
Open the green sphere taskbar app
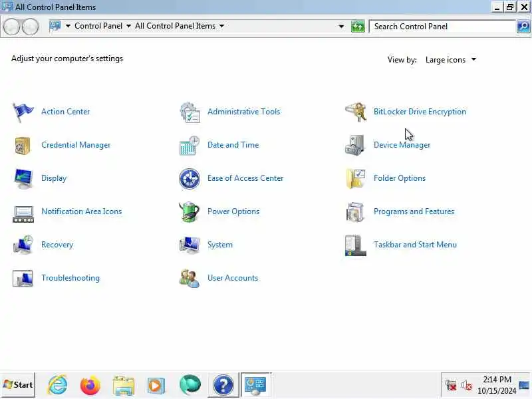click(190, 385)
